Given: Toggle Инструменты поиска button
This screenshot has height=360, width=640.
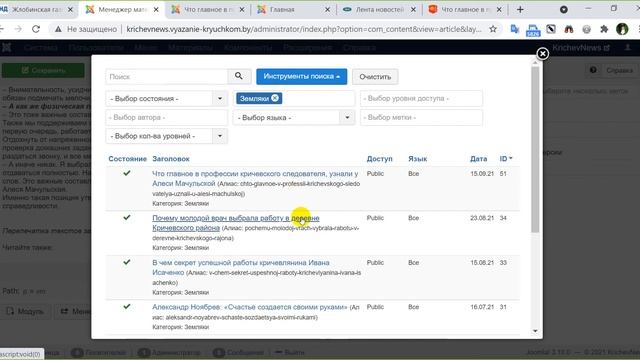Looking at the screenshot, I should point(302,76).
